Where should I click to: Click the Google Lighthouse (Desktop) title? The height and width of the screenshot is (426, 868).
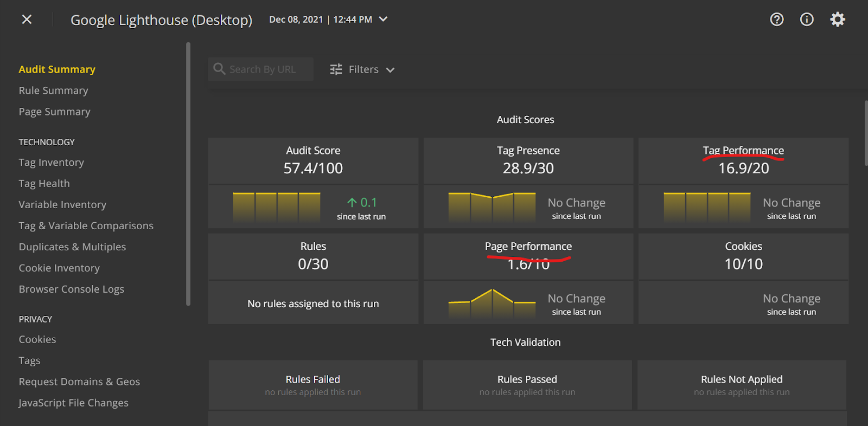point(162,20)
